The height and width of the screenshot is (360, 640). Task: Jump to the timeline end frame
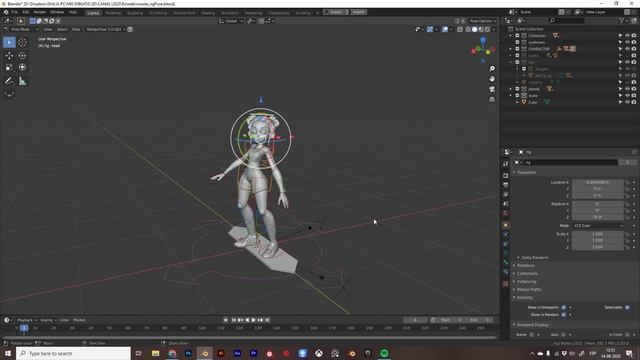(267, 320)
